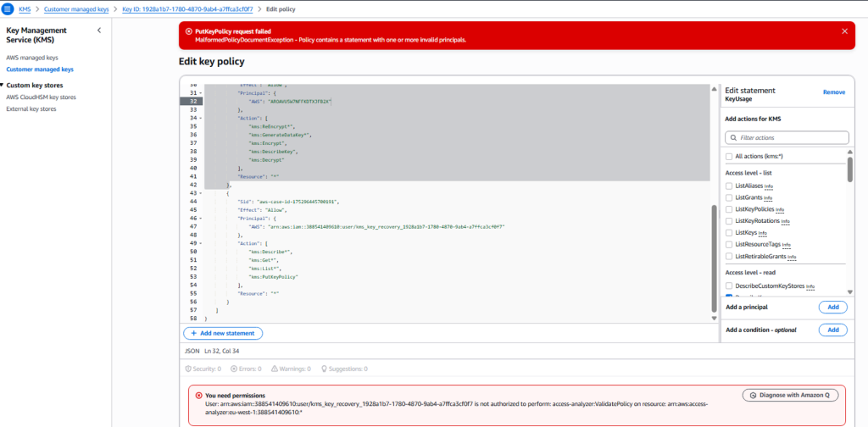The width and height of the screenshot is (868, 427).
Task: Dismiss the red PutKeyPolicy error banner
Action: click(843, 30)
